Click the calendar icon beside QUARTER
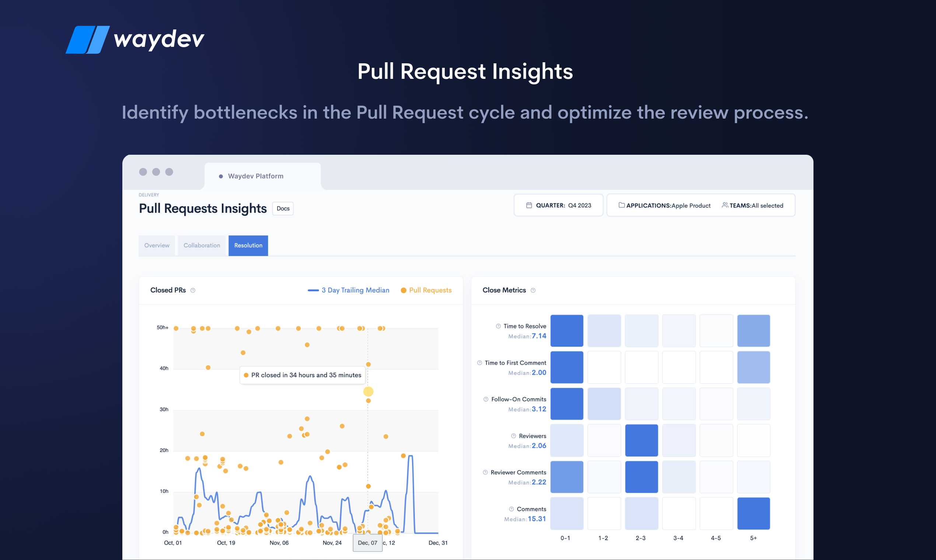936x560 pixels. (x=529, y=205)
